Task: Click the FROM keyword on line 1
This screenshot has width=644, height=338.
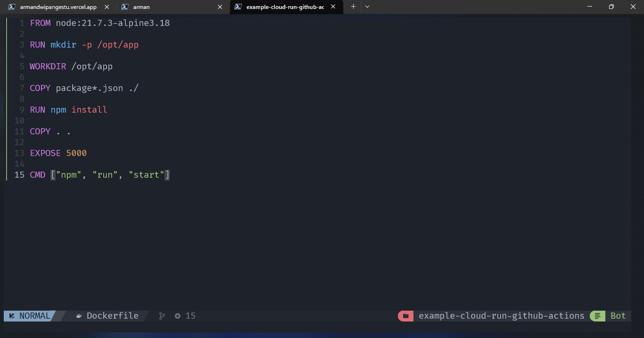Action: 40,23
